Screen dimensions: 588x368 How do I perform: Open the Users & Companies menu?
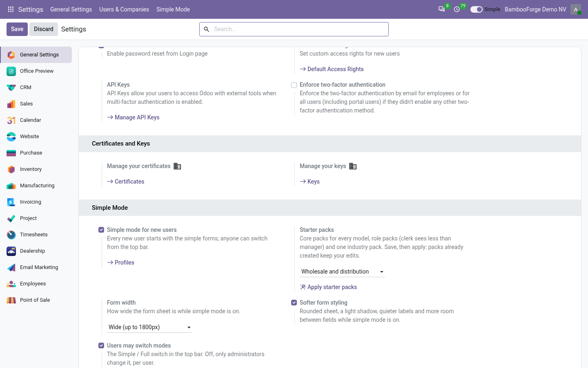click(124, 9)
